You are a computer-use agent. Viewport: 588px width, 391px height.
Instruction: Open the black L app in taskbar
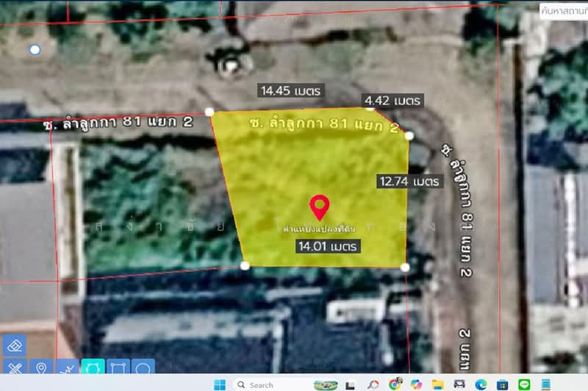tap(351, 385)
